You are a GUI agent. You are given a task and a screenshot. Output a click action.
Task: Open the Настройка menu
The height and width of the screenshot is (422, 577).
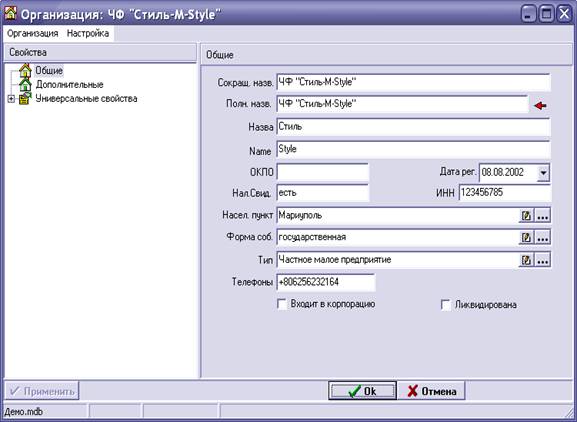coord(88,33)
